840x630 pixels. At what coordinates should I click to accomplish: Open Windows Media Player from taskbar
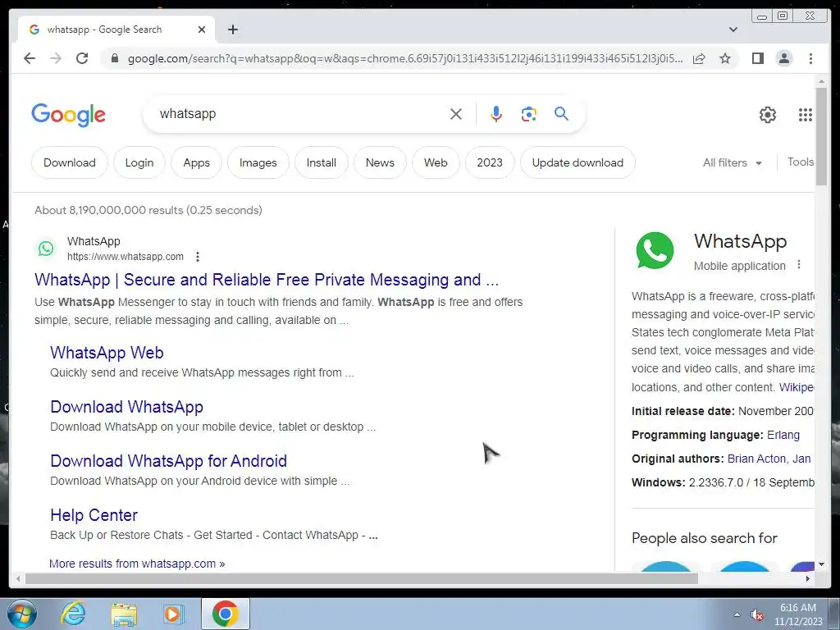point(173,614)
